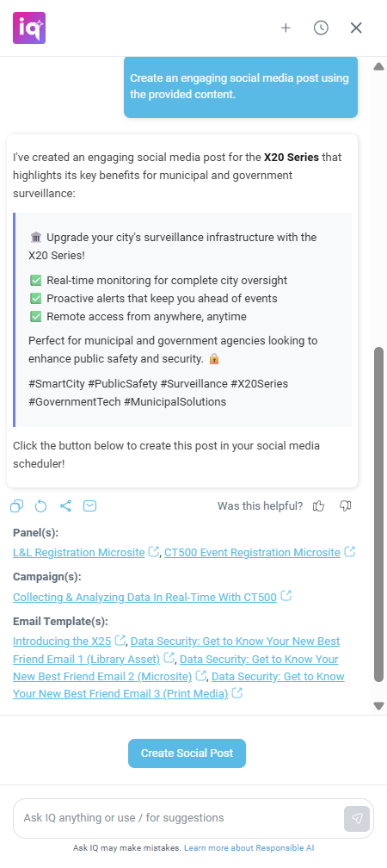Open L&L Registration Microsite link
The width and height of the screenshot is (387, 868).
point(79,553)
